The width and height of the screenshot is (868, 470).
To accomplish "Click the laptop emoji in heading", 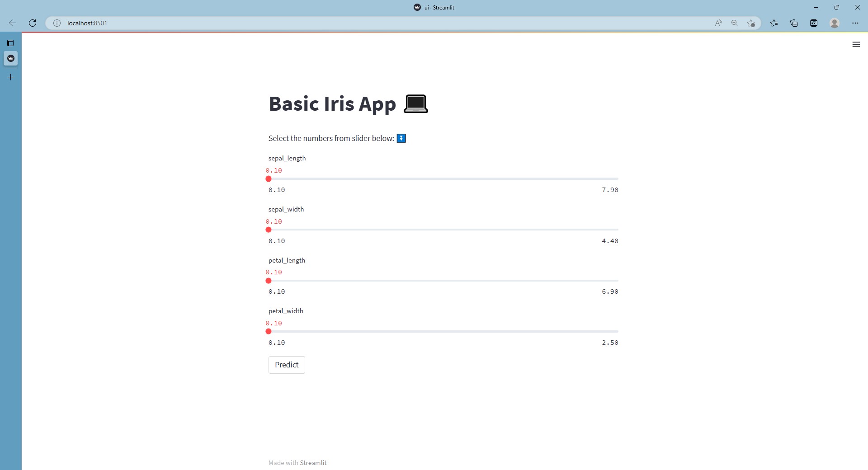I will (415, 104).
